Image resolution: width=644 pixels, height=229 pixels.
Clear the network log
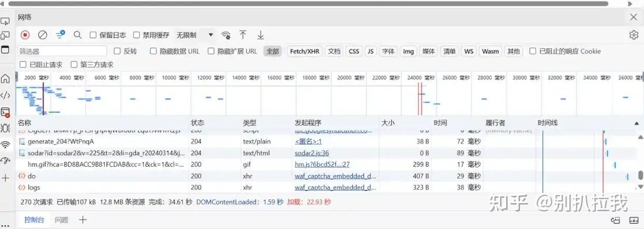pos(43,35)
